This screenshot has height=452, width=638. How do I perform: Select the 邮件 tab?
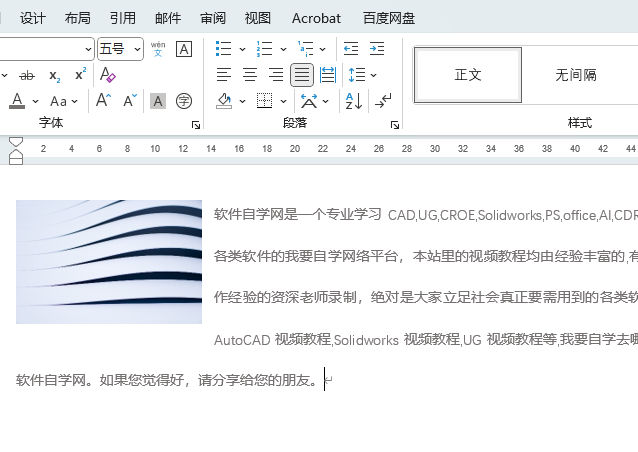point(168,18)
